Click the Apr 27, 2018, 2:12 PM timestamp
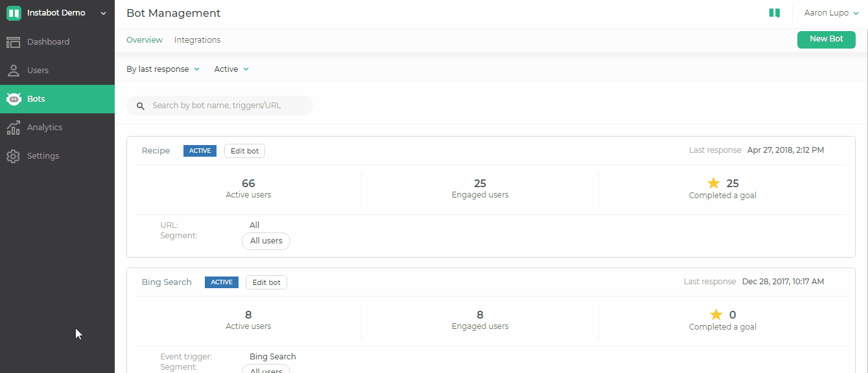 click(786, 150)
